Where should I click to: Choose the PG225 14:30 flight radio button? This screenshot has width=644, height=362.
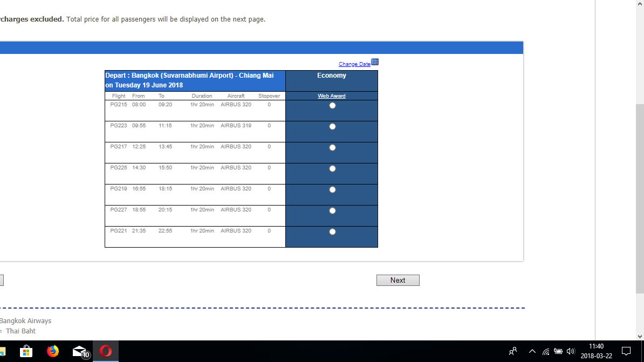pyautogui.click(x=332, y=168)
